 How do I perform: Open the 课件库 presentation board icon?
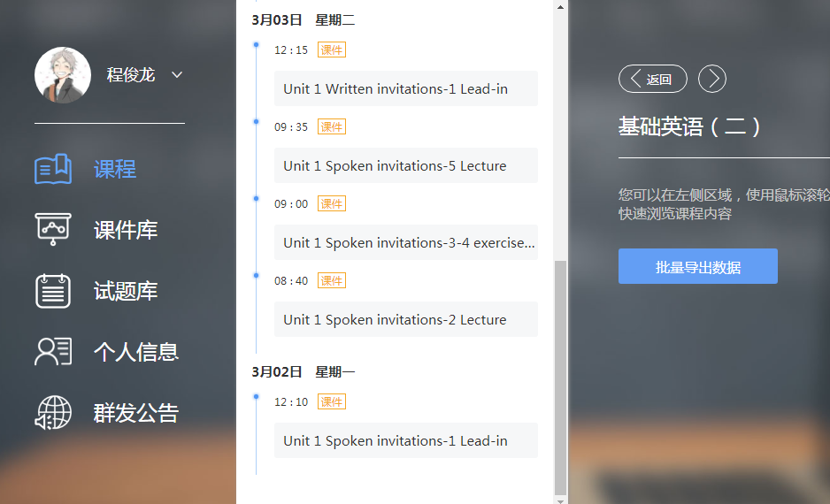[x=53, y=229]
